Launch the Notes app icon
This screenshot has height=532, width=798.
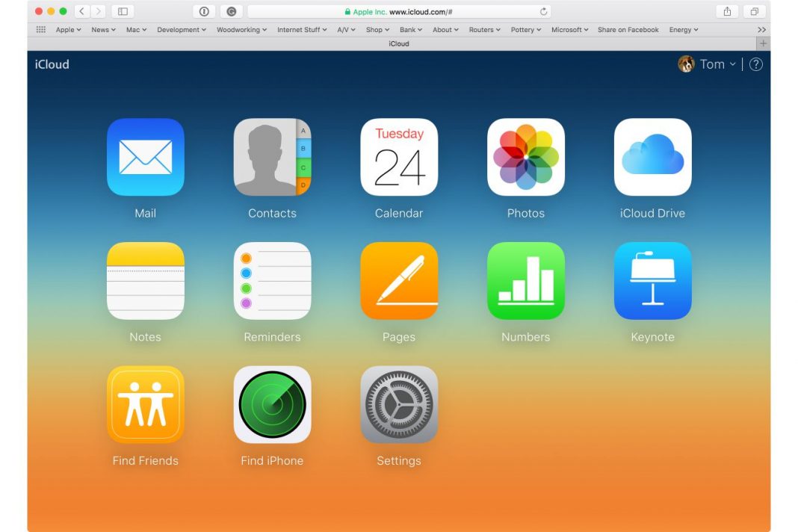[x=146, y=281]
